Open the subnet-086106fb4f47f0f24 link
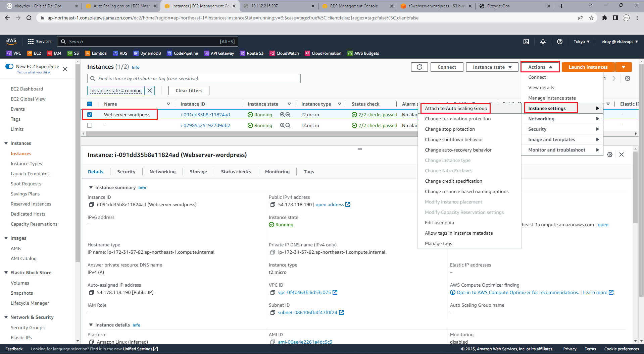 307,312
